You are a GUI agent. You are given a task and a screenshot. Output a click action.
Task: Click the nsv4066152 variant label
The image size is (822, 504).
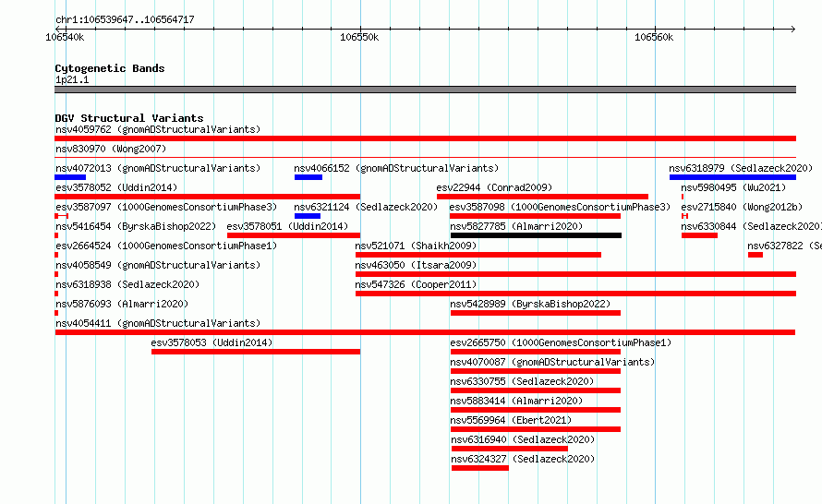pos(396,168)
